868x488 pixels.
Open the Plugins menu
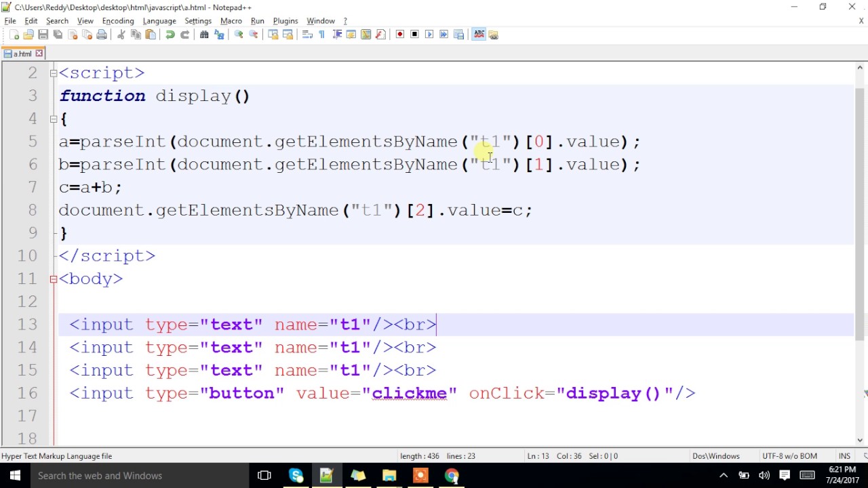point(285,21)
